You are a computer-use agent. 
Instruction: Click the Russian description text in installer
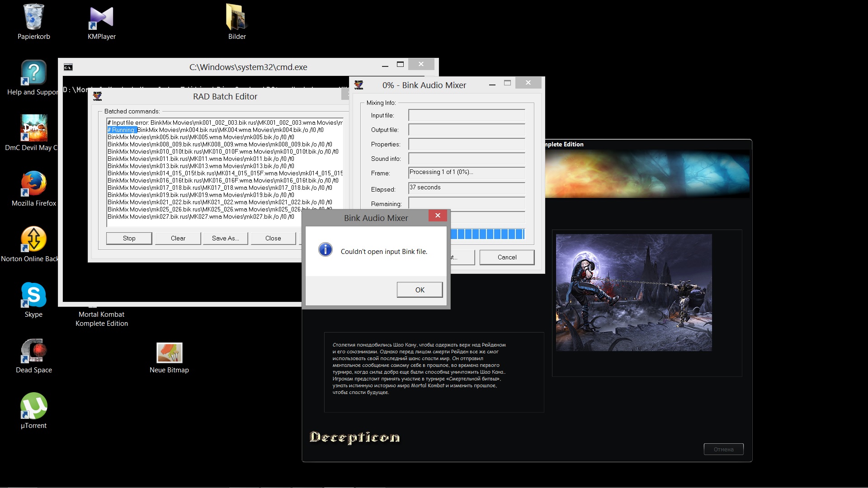(419, 368)
